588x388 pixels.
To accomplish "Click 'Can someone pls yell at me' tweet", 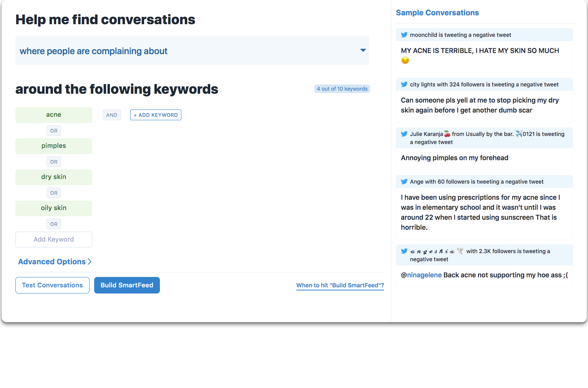I will (x=480, y=105).
